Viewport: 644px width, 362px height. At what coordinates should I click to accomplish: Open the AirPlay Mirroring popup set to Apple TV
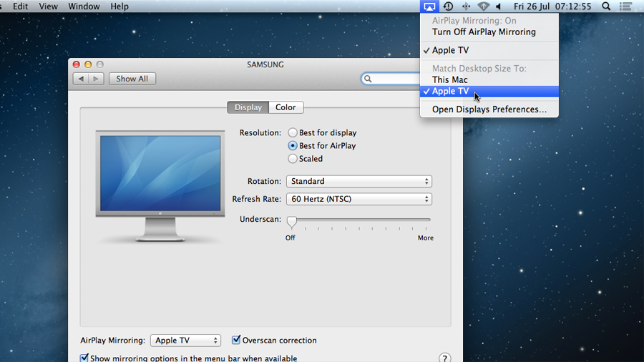[x=185, y=341]
